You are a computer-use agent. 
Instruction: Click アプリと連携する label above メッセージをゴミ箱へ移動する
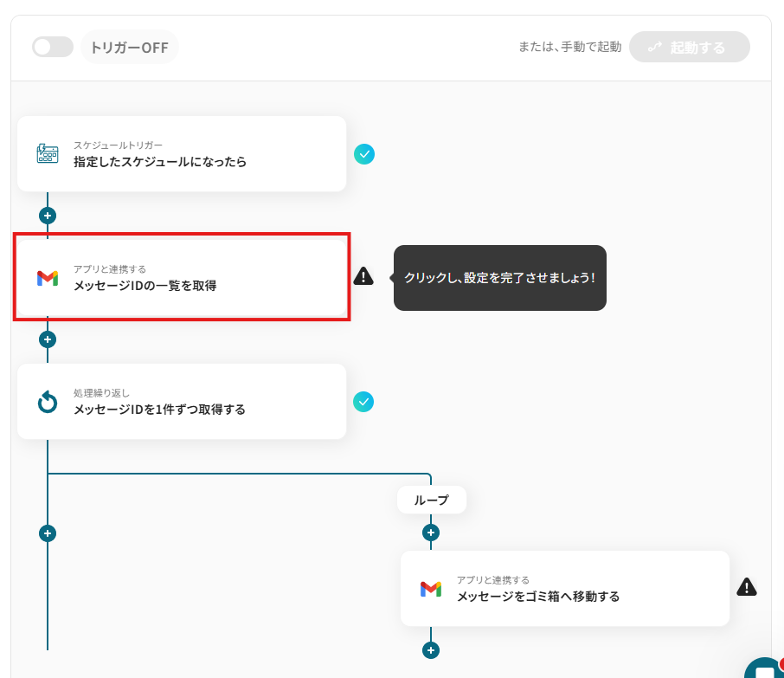click(493, 580)
